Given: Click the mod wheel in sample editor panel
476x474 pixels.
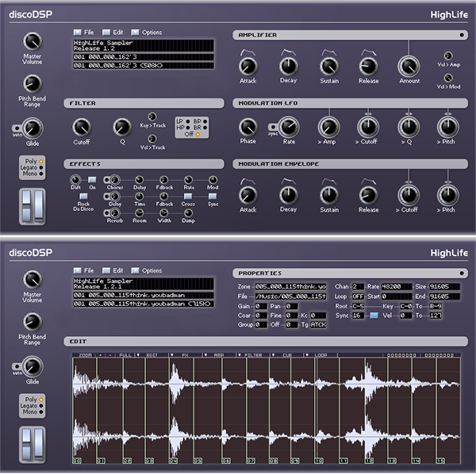Looking at the screenshot, I should 39,445.
